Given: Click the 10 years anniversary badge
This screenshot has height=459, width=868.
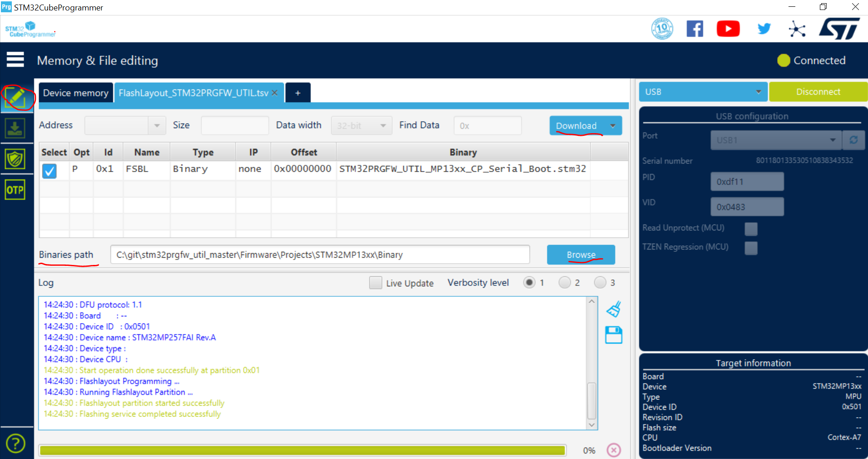Looking at the screenshot, I should (x=662, y=29).
